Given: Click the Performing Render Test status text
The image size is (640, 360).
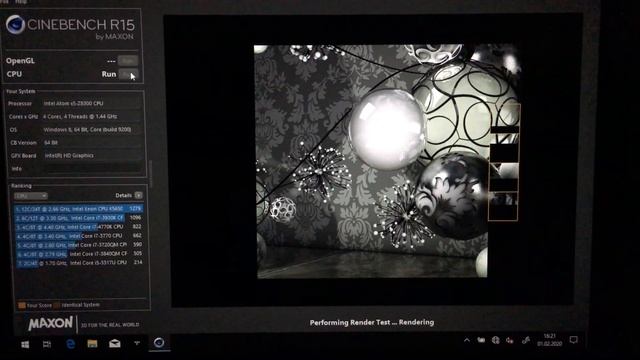Looking at the screenshot, I should 372,322.
